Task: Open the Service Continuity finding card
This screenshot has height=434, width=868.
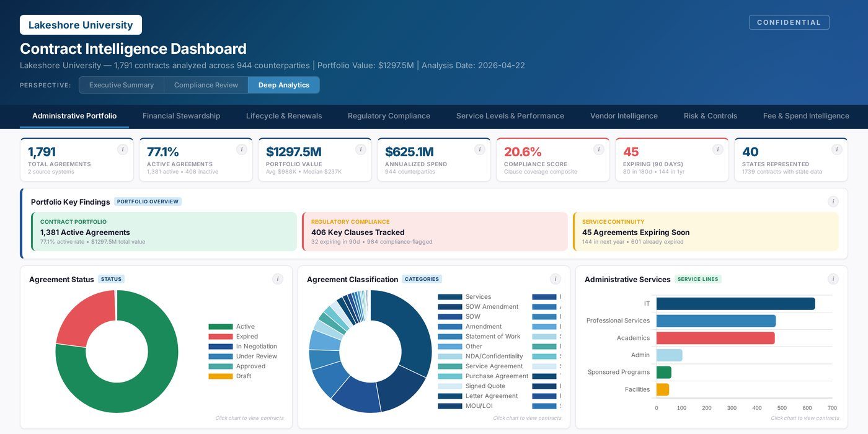Action: click(x=706, y=232)
